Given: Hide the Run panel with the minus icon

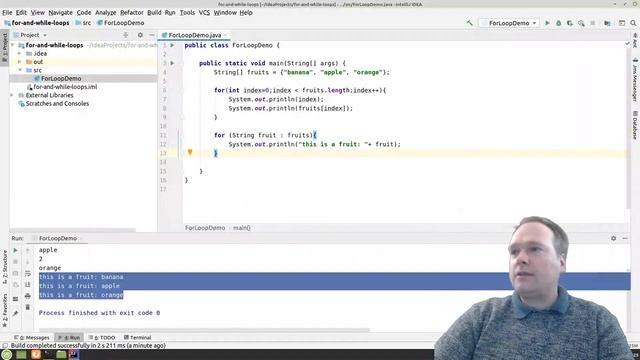Looking at the screenshot, I should [625, 238].
